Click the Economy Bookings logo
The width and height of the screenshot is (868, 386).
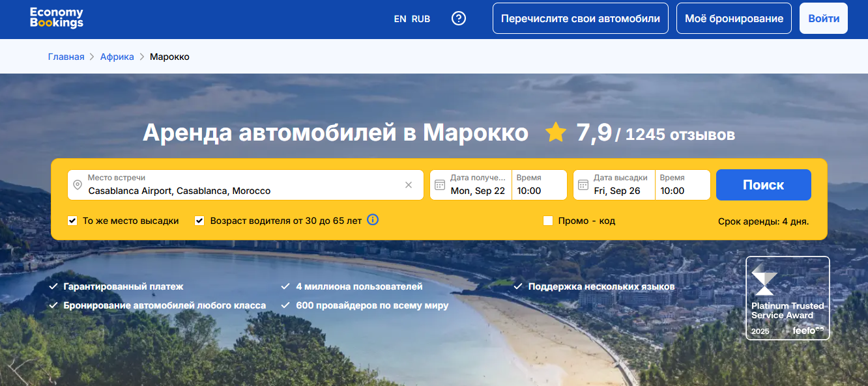(57, 18)
